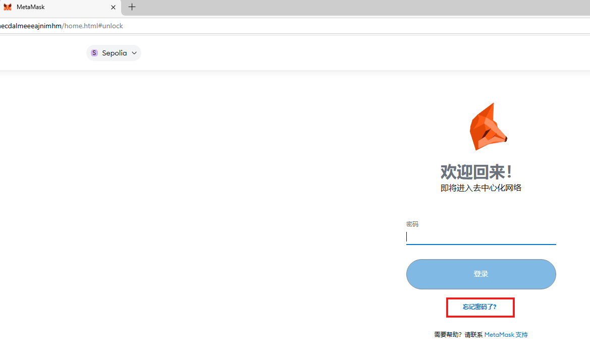The width and height of the screenshot is (590, 364).
Task: Click the 即将进入去中心化网络 subtitle text
Action: (480, 188)
